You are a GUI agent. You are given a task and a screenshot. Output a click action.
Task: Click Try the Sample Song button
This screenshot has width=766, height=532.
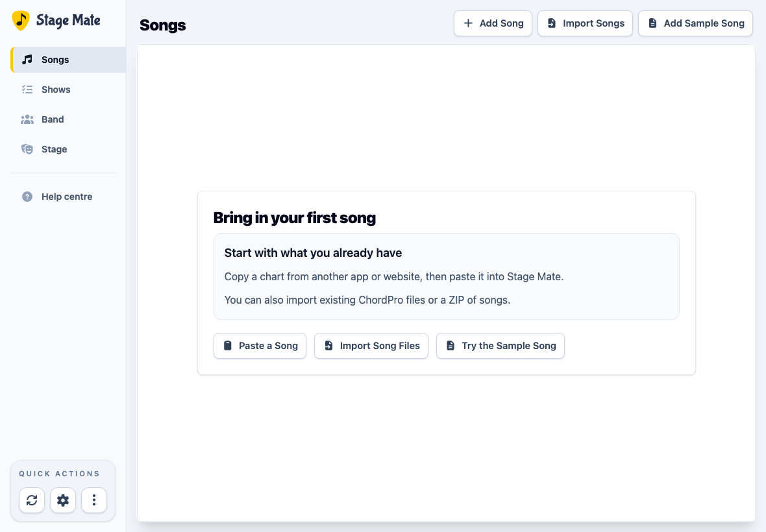500,346
